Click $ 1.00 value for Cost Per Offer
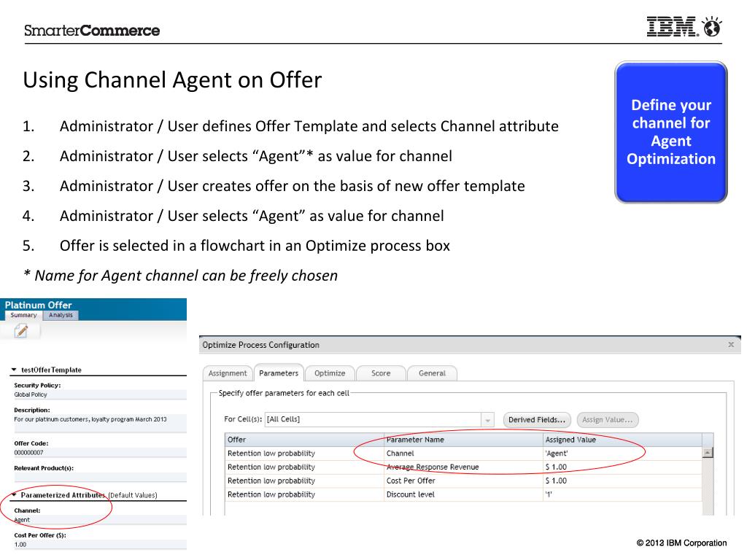The width and height of the screenshot is (747, 560). click(622, 481)
